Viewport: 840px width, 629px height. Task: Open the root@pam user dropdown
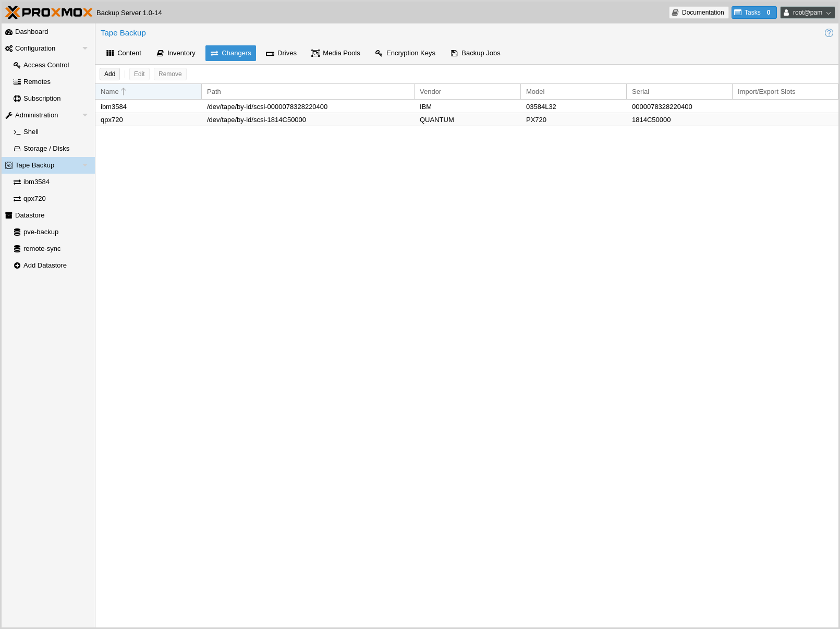click(x=807, y=13)
